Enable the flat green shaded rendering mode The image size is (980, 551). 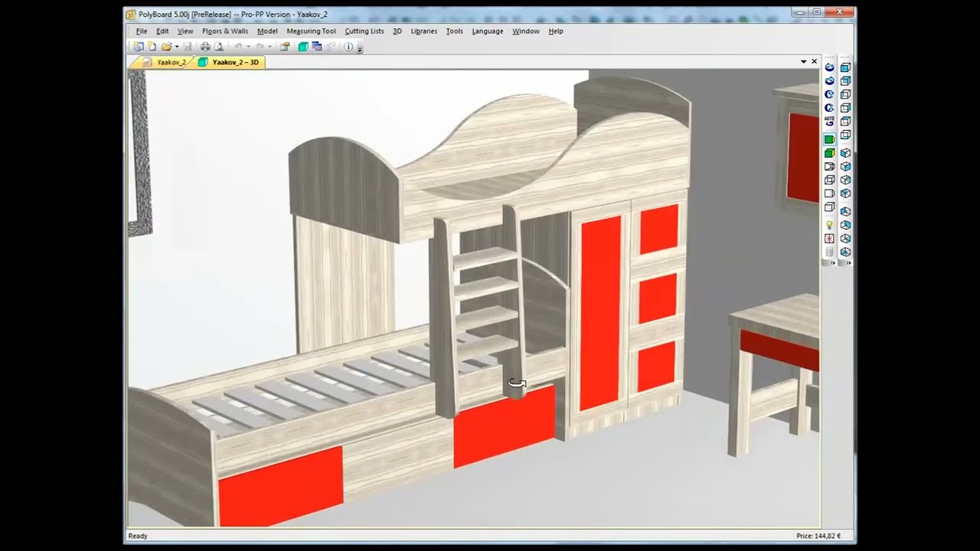pyautogui.click(x=829, y=139)
